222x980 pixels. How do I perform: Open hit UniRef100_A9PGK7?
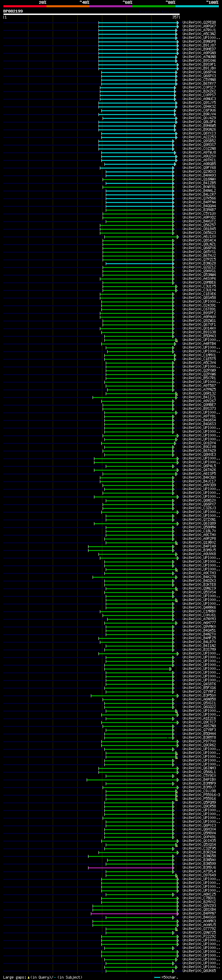pyautogui.click(x=199, y=26)
